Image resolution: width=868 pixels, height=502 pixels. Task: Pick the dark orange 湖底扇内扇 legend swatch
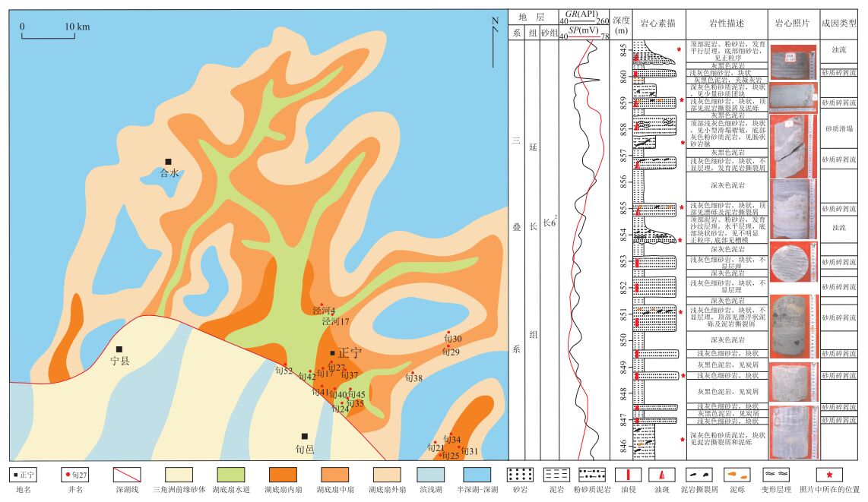(279, 475)
